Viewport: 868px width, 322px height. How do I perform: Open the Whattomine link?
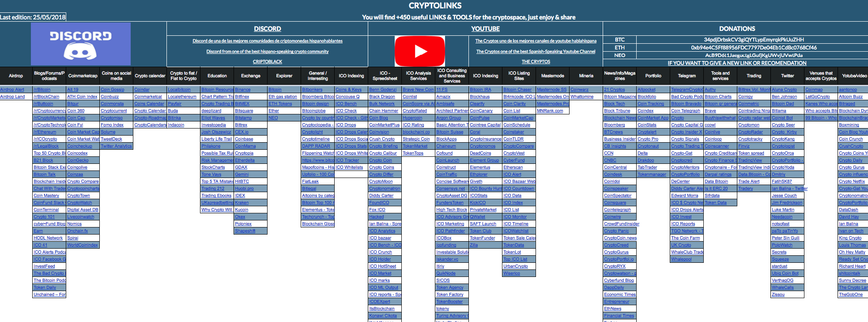(582, 97)
